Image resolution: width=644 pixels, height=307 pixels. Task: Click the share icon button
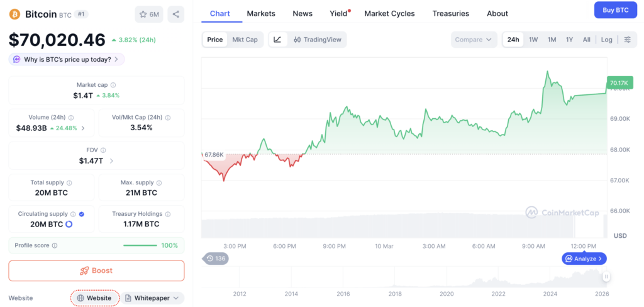(x=176, y=14)
